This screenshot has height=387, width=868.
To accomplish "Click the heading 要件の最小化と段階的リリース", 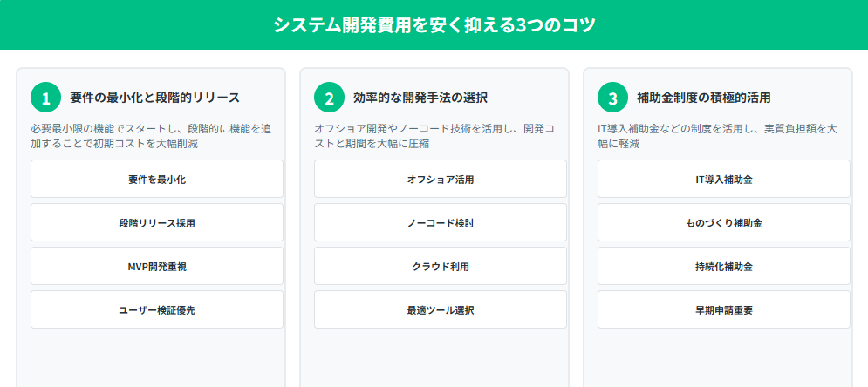I will 154,98.
